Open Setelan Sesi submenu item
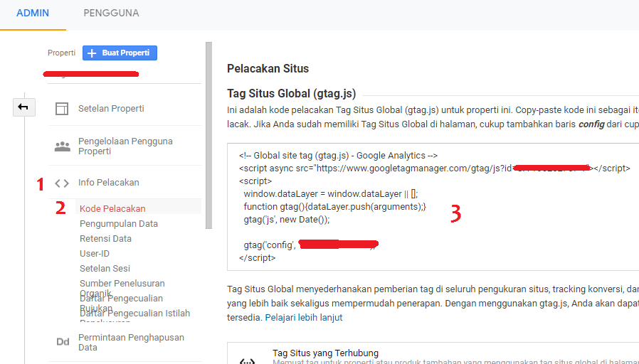This screenshot has height=364, width=639. click(105, 268)
